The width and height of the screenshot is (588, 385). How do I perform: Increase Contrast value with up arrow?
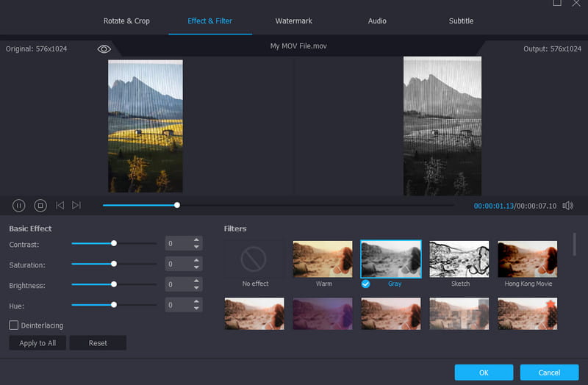tap(196, 240)
